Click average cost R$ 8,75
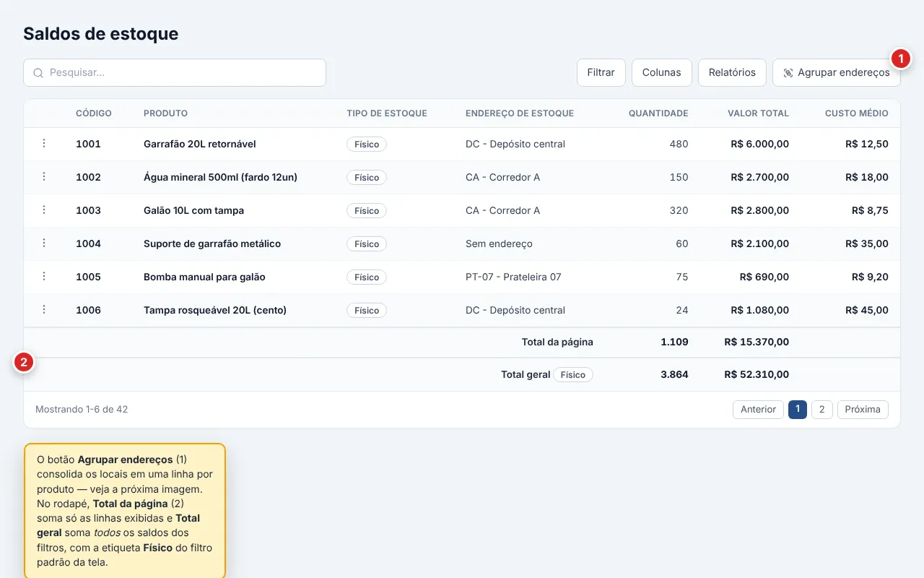The image size is (924, 578). pos(870,210)
